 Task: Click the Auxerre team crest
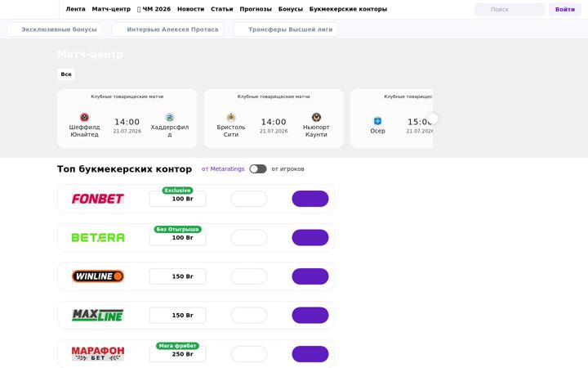pyautogui.click(x=377, y=121)
